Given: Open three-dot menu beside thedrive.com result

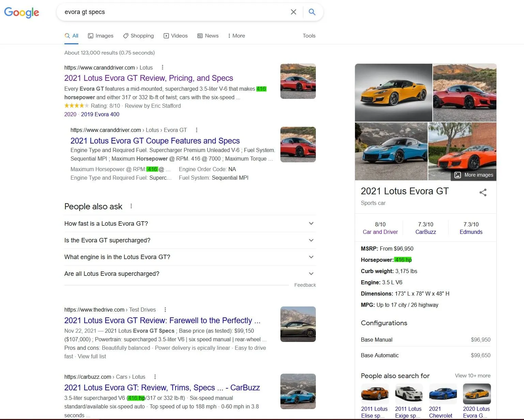Looking at the screenshot, I should [x=165, y=310].
